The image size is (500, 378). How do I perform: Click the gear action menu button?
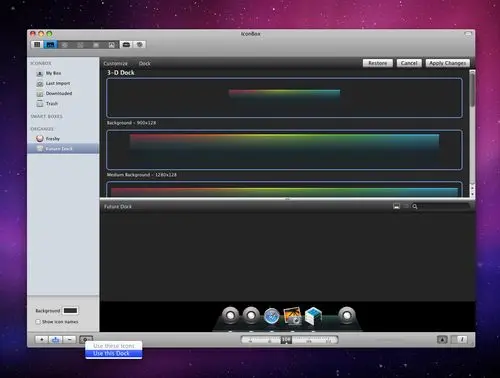pos(86,339)
